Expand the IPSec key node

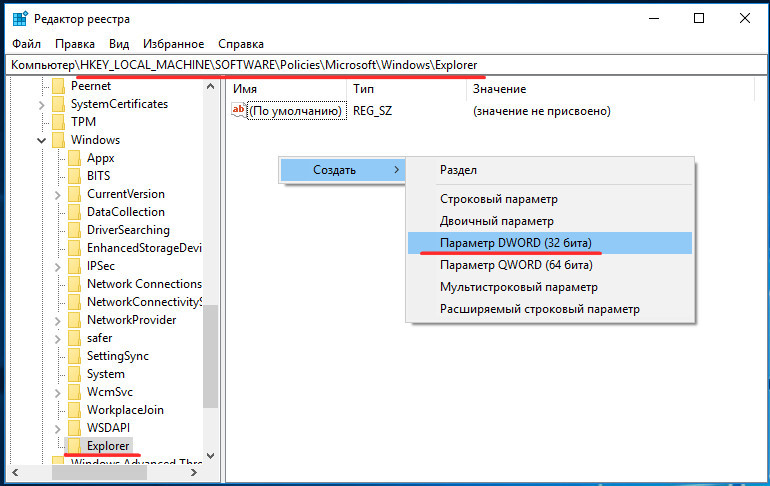pyautogui.click(x=58, y=266)
